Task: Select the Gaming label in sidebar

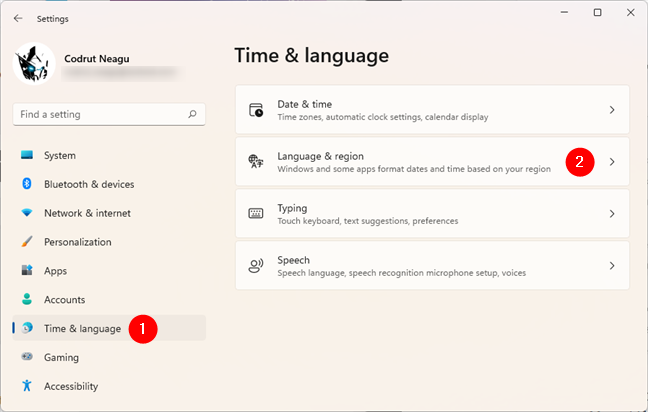Action: coord(61,357)
